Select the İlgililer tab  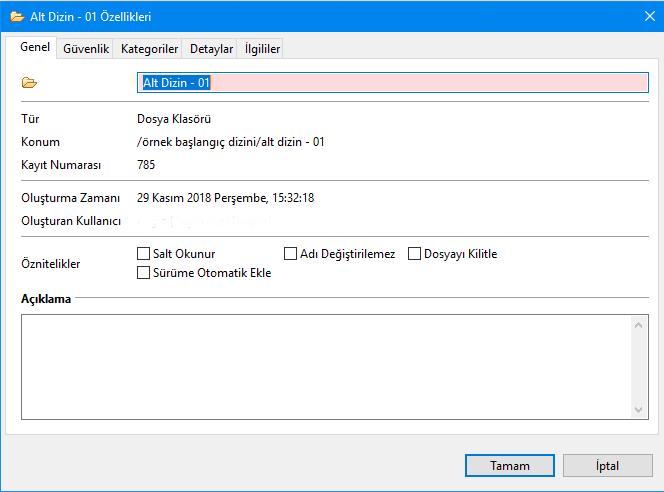263,48
